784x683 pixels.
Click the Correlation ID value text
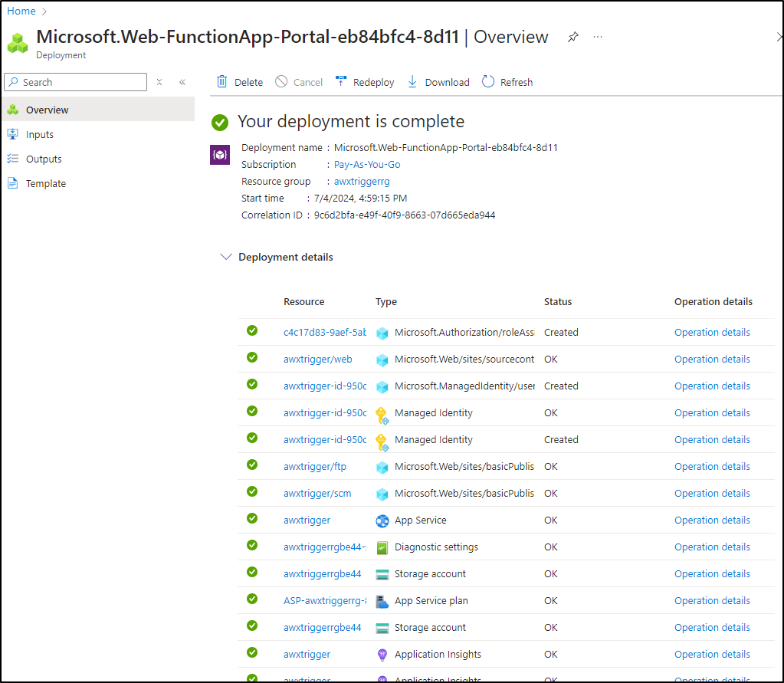click(405, 215)
